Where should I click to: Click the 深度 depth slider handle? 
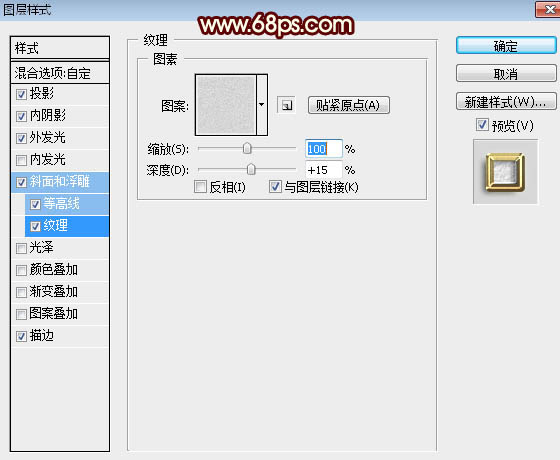click(251, 169)
